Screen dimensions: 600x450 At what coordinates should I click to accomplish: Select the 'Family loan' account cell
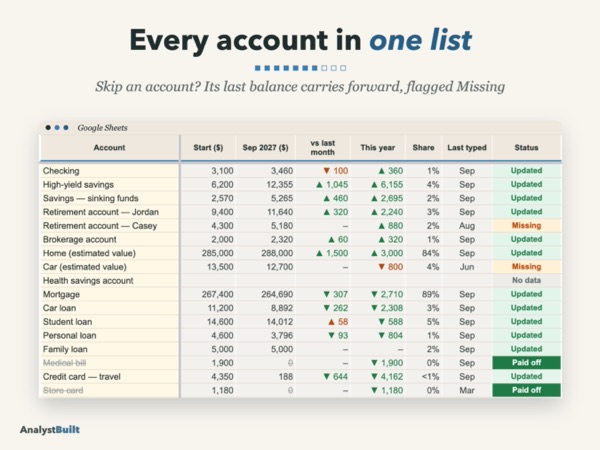[109, 349]
